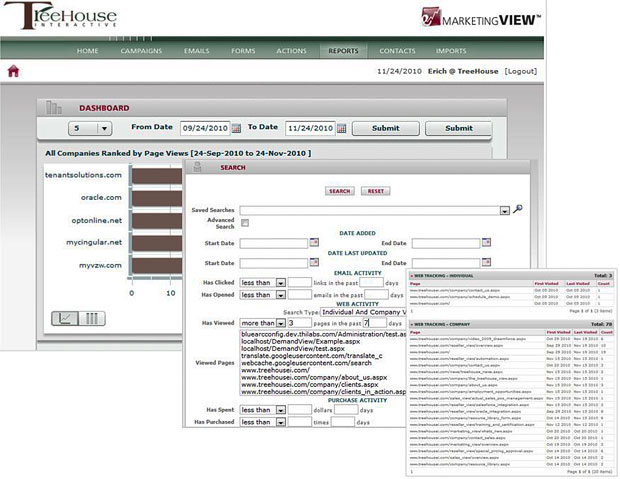Open Has Viewed comparison dropdown
The height and width of the screenshot is (479, 620).
280,323
